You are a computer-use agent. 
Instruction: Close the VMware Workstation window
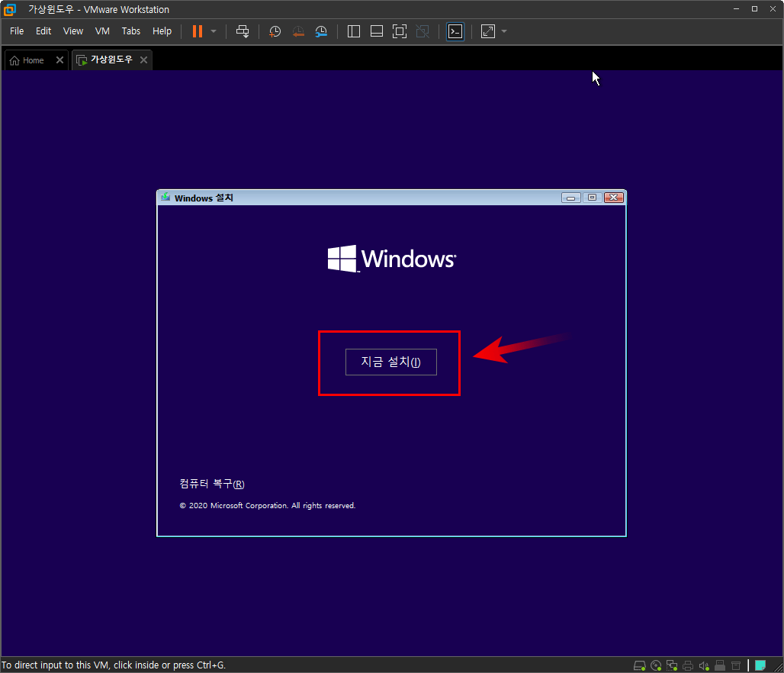(773, 9)
